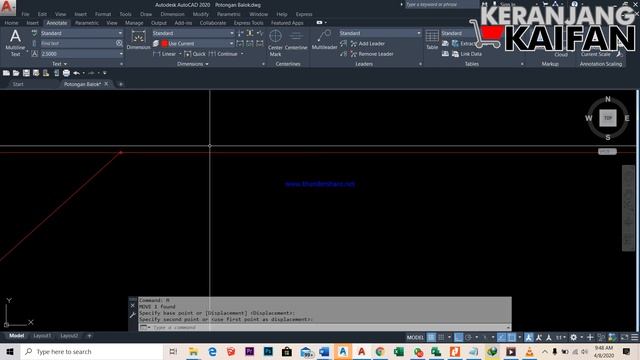Toggle ortho mode in status bar
This screenshot has width=640, height=360.
tap(458, 337)
